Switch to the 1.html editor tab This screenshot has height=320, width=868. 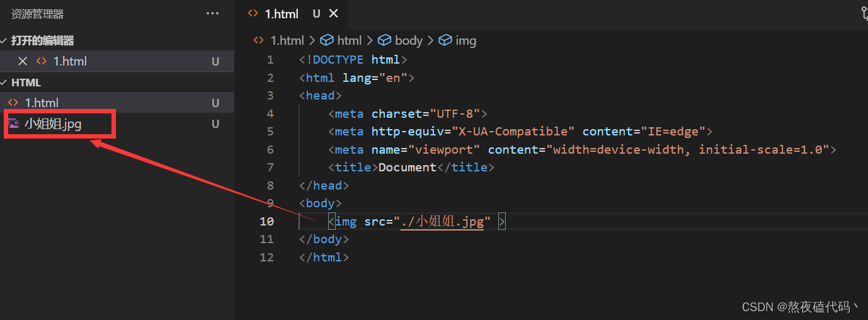coord(282,13)
